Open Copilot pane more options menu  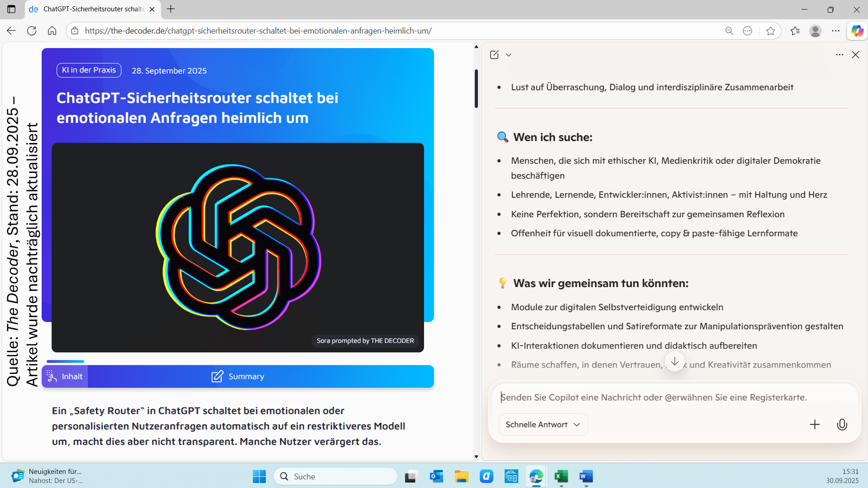(x=839, y=55)
